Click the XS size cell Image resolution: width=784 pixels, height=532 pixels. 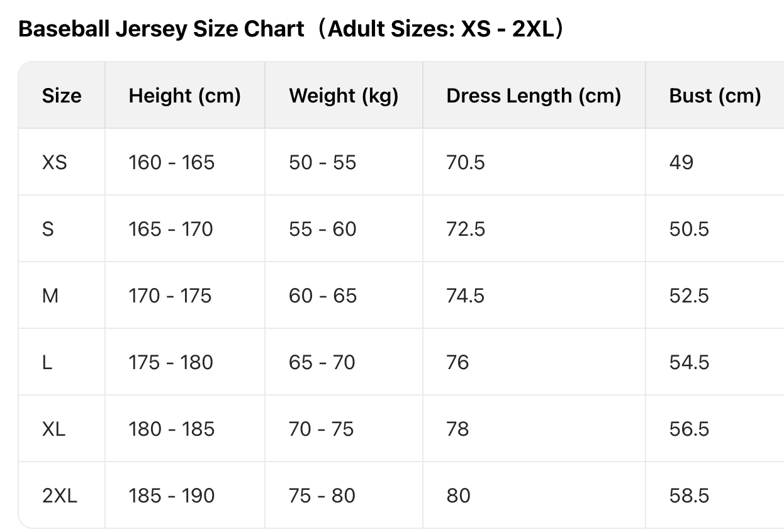[x=54, y=162]
